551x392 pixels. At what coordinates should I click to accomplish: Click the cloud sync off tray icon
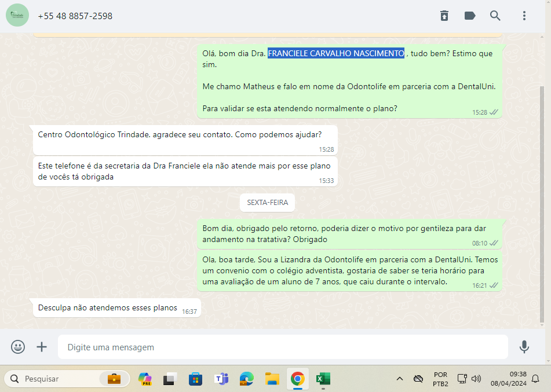(x=418, y=379)
